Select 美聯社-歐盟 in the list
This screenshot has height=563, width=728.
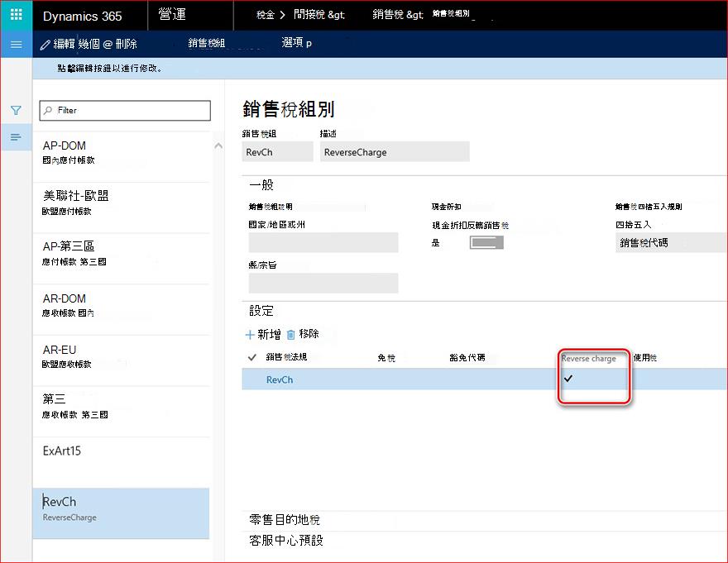(121, 208)
